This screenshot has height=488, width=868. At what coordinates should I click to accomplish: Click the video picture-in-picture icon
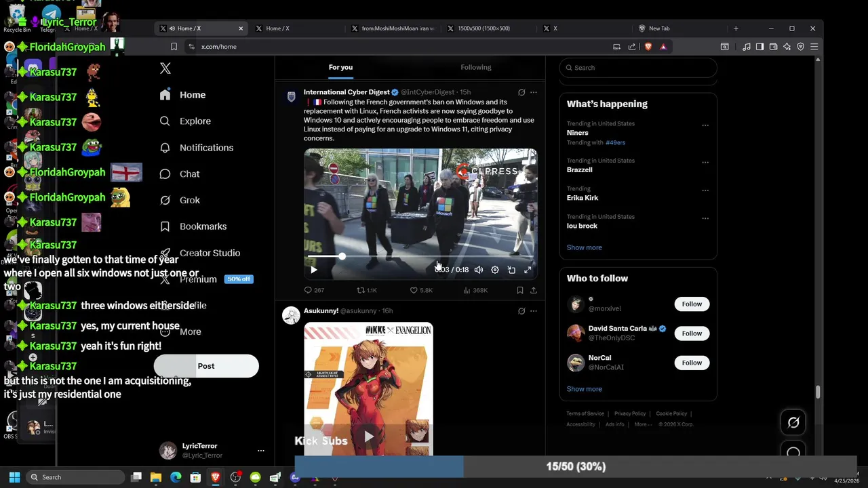pos(511,270)
